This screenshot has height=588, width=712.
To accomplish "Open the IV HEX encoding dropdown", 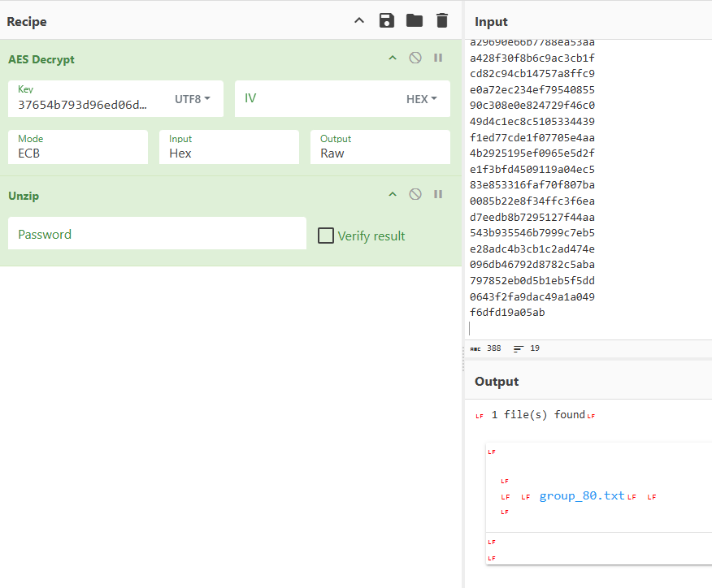I will click(422, 99).
